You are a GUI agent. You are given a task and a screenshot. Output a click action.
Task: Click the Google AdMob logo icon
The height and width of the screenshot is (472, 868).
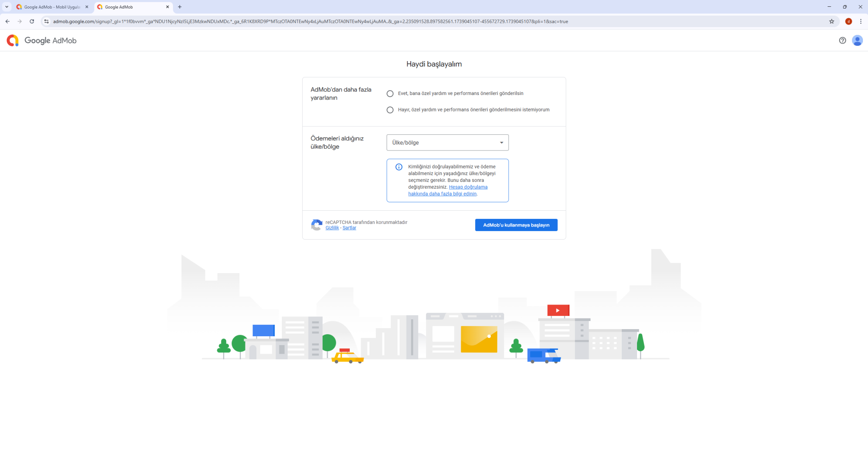pyautogui.click(x=13, y=40)
